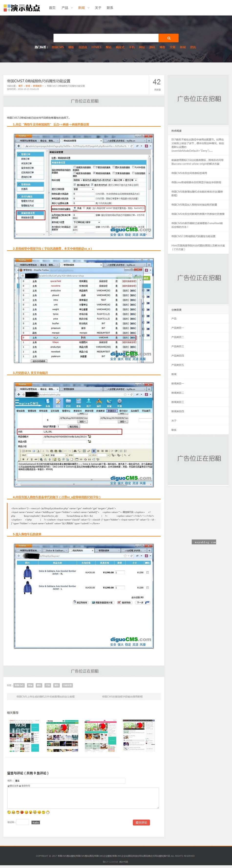Viewport: 232px width, 868px height.
Task: Open the 首页 menu item
Action: coord(52,8)
